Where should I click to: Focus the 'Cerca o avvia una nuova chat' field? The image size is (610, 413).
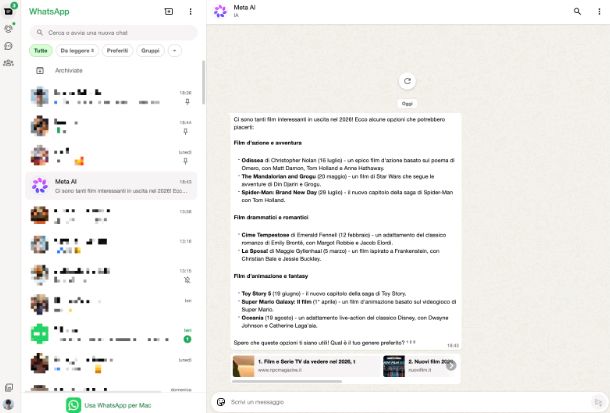pos(114,33)
